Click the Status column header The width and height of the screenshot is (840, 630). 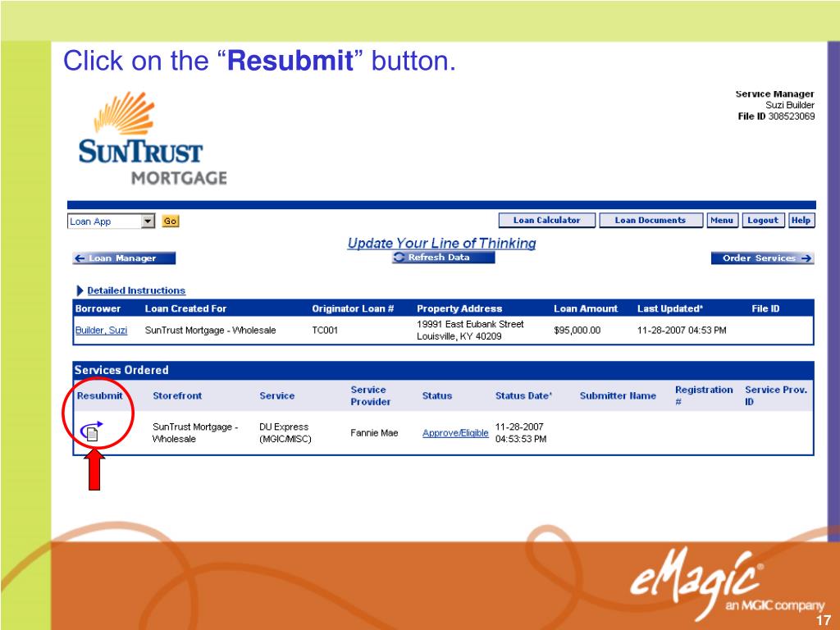point(437,396)
